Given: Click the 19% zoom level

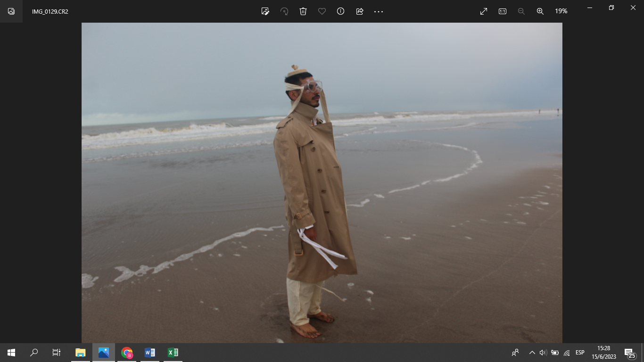Looking at the screenshot, I should tap(561, 11).
